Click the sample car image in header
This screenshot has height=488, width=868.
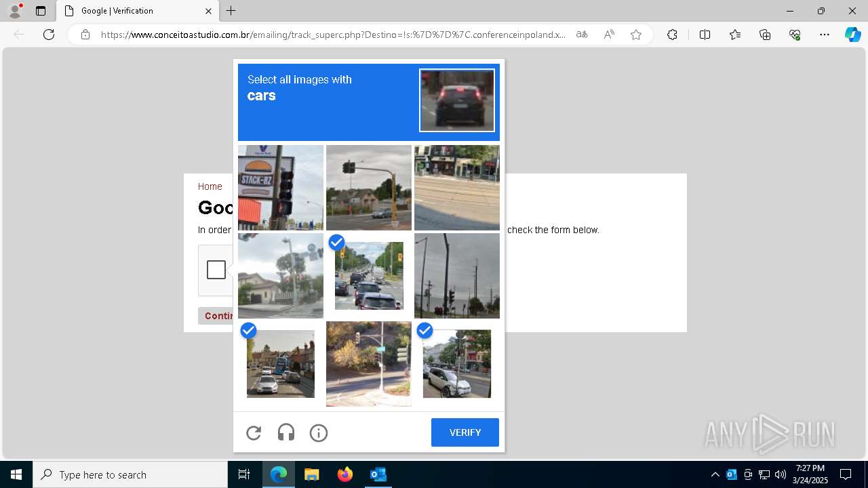click(x=457, y=100)
